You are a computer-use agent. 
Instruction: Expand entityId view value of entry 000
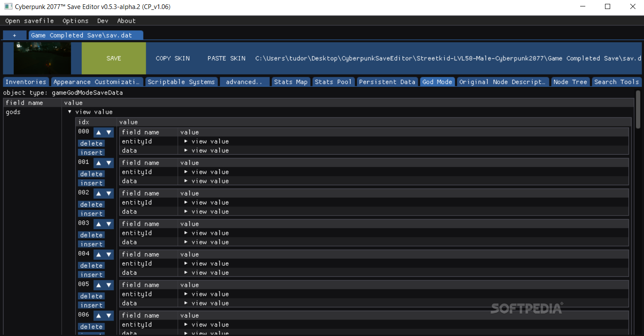(x=186, y=141)
